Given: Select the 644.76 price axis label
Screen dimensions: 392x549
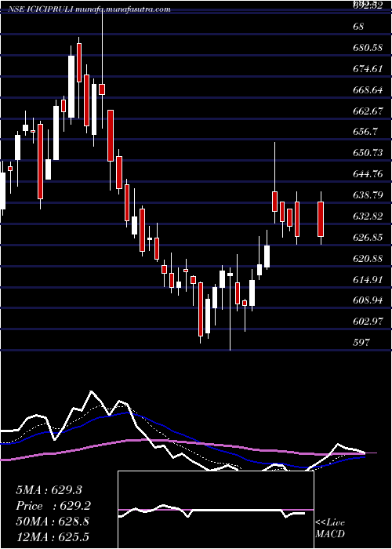Looking at the screenshot, I should coord(368,173).
